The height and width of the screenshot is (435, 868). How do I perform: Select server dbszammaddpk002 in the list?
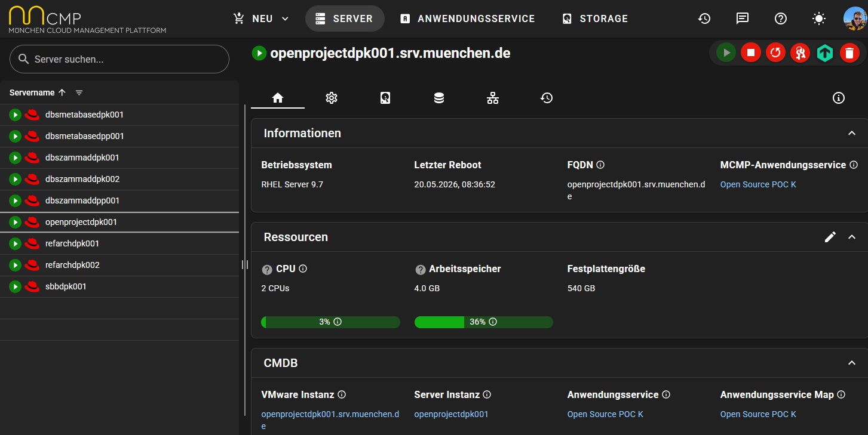[119, 179]
